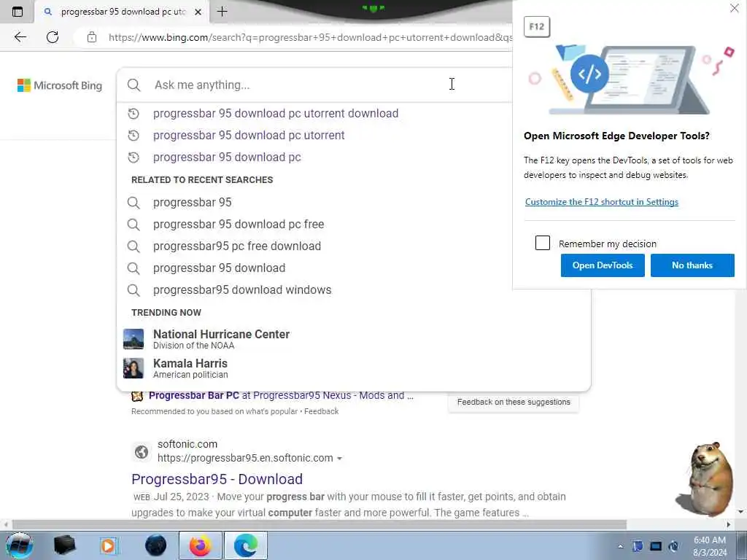
Task: Click the Feedback link under recommendation
Action: (322, 411)
